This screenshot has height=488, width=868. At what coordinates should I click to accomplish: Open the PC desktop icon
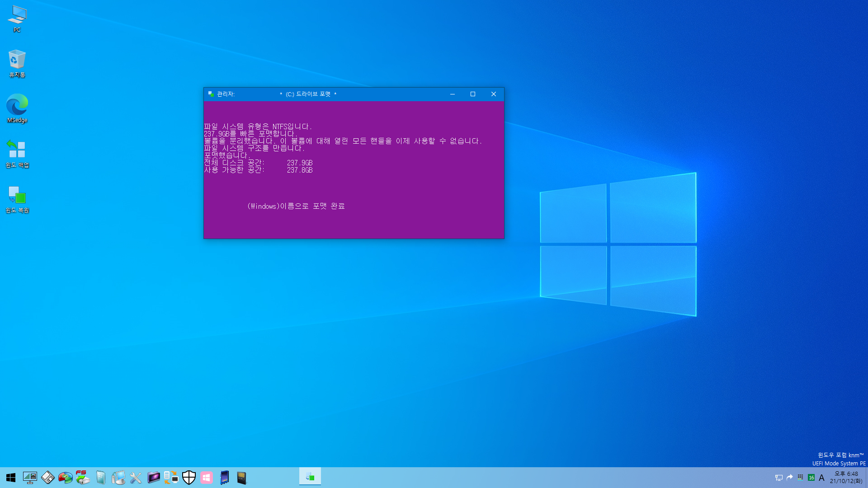[x=17, y=19]
